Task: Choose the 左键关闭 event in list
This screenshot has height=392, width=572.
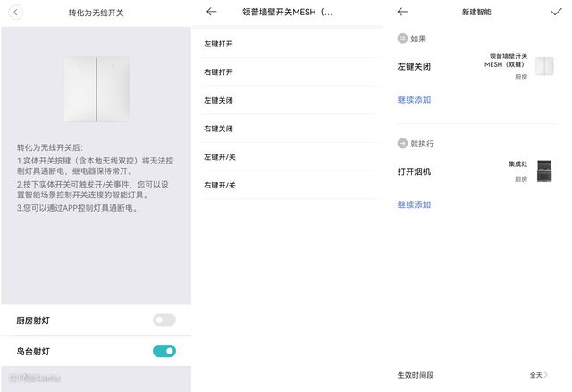Action: tap(219, 100)
